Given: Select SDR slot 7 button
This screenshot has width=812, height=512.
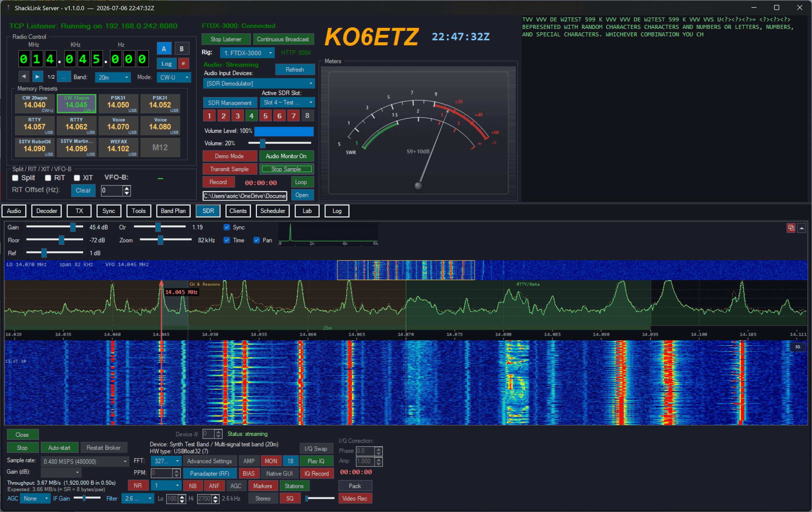Looking at the screenshot, I should point(293,116).
